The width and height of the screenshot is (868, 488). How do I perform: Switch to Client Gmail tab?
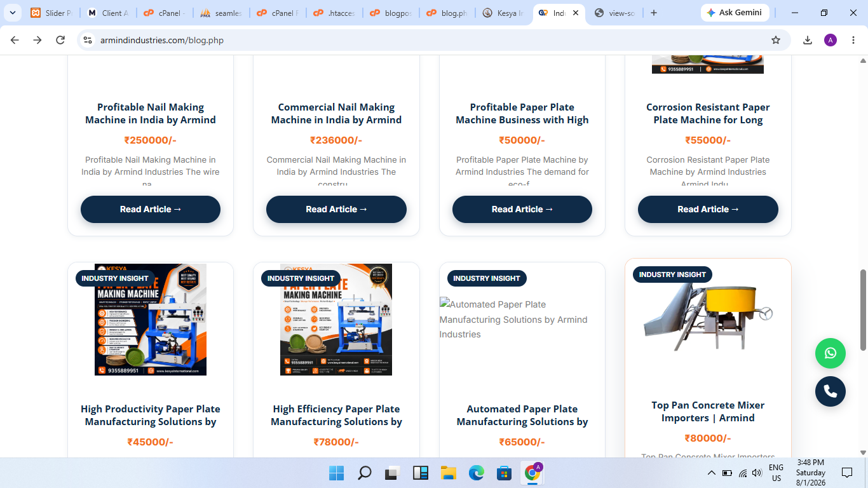pos(108,13)
